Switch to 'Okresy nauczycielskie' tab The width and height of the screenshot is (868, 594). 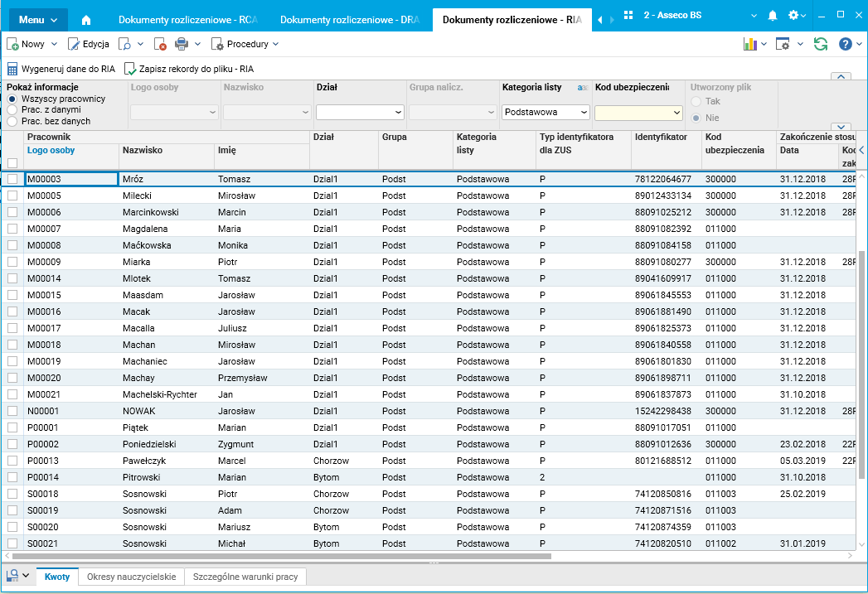pos(131,577)
